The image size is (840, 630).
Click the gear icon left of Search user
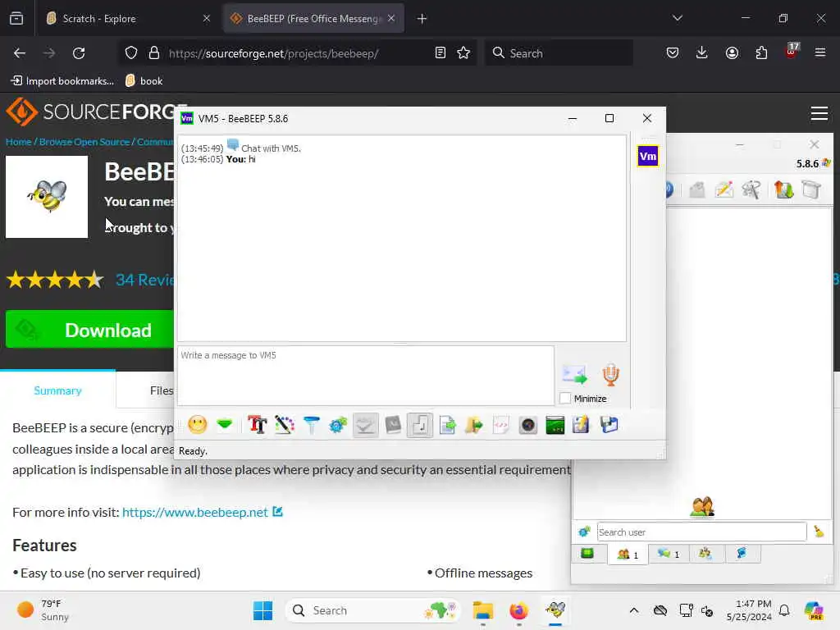tap(584, 532)
